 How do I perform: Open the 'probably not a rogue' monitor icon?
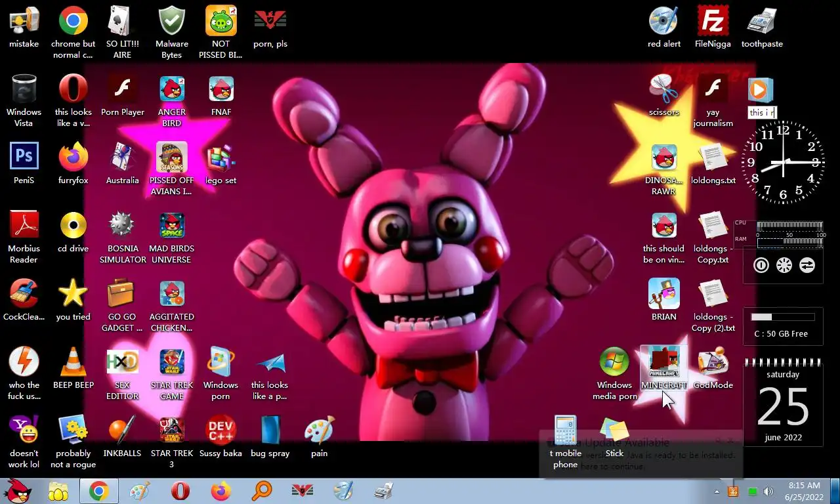click(73, 442)
